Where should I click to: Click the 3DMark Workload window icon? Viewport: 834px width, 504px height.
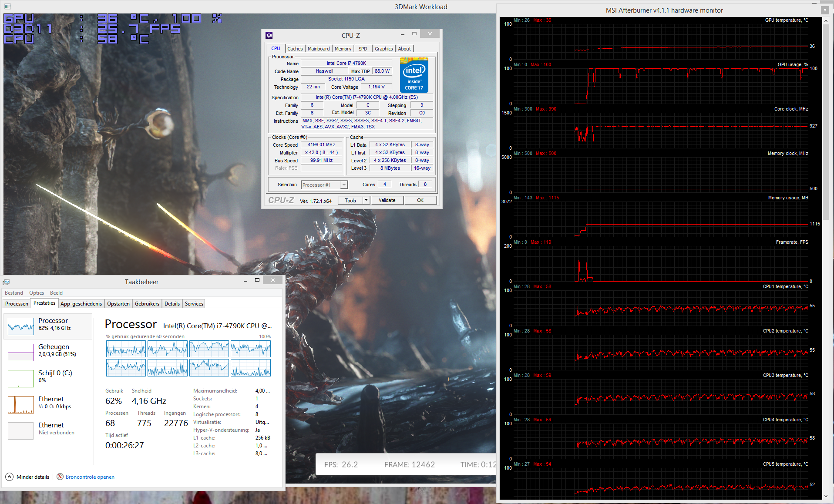point(7,7)
